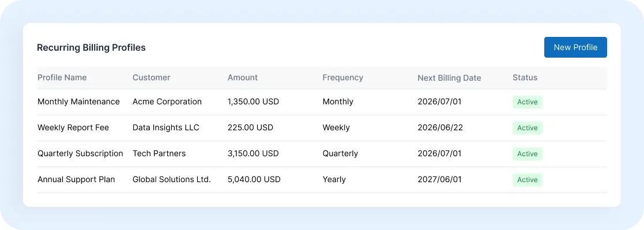This screenshot has height=230, width=644.
Task: Open the Annual Support Plan profile
Action: tap(76, 179)
